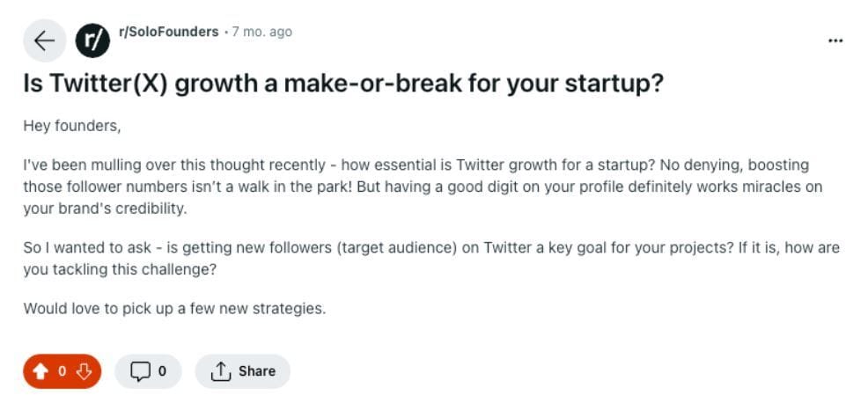The height and width of the screenshot is (403, 868).
Task: Upvote the Twitter(X) growth post
Action: click(x=40, y=371)
